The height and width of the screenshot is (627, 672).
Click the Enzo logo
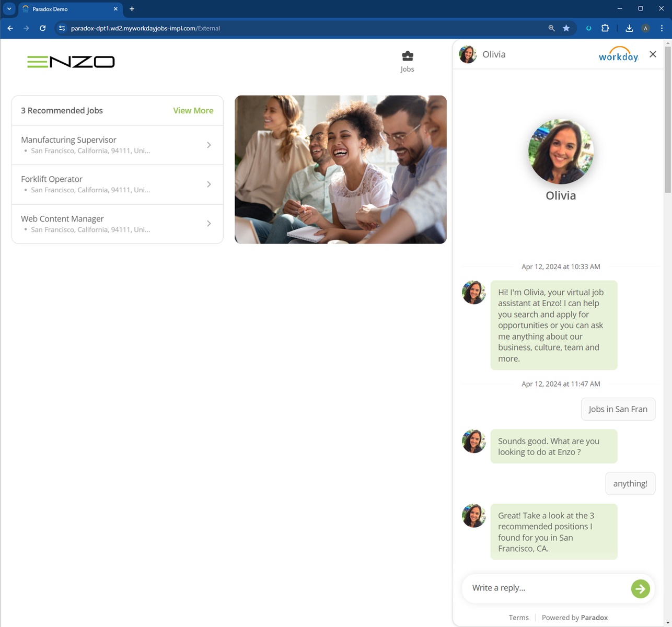tap(71, 62)
